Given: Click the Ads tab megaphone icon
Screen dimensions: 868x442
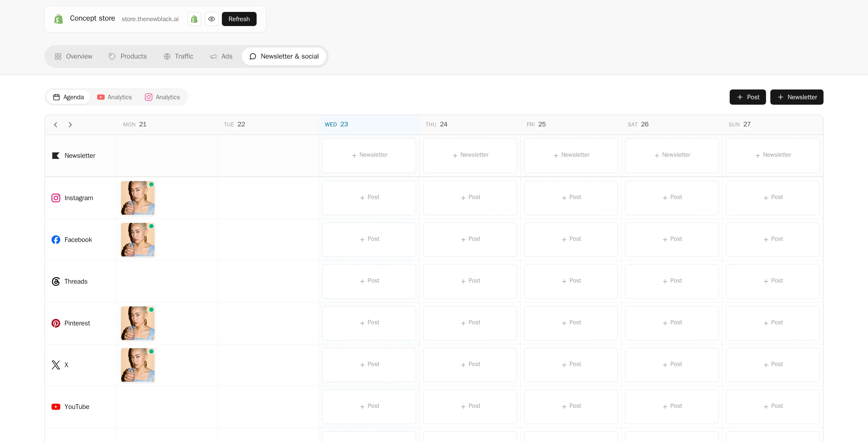Looking at the screenshot, I should coord(213,56).
